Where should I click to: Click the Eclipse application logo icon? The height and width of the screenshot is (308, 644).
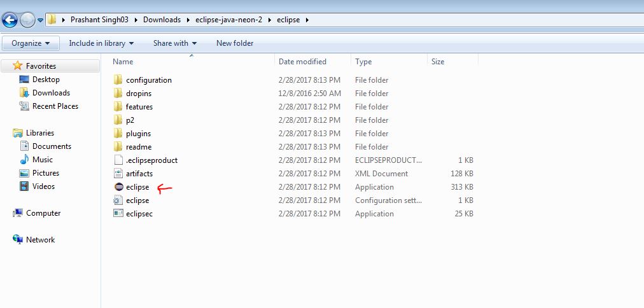(x=118, y=187)
